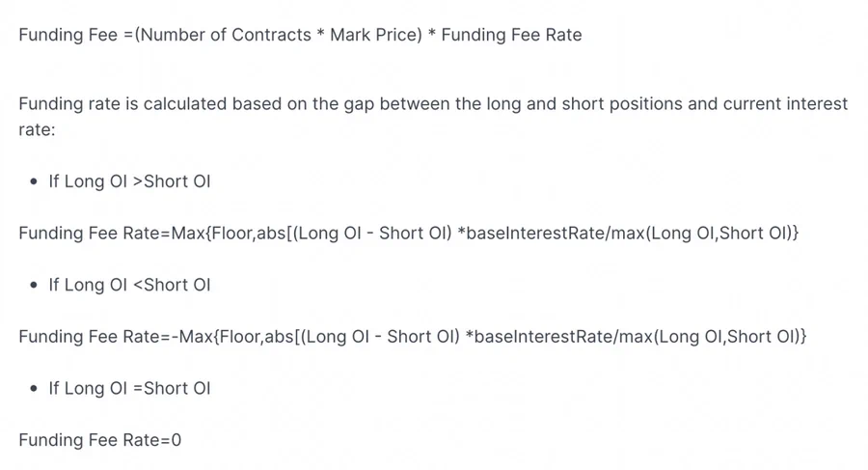868x470 pixels.
Task: Click the negative -Max{Floor,abs formula line
Action: (x=413, y=337)
